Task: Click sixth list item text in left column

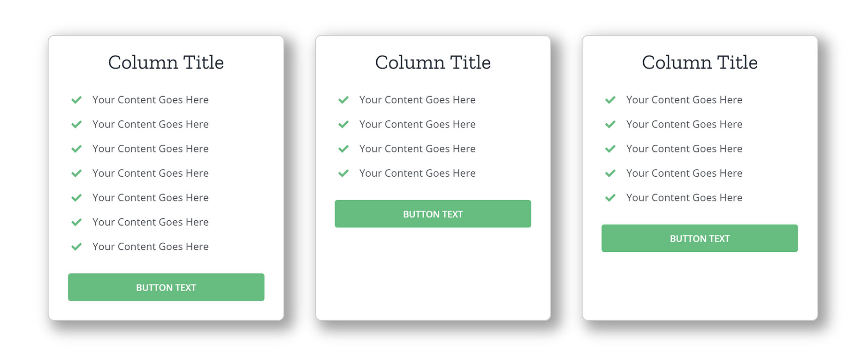Action: [151, 222]
